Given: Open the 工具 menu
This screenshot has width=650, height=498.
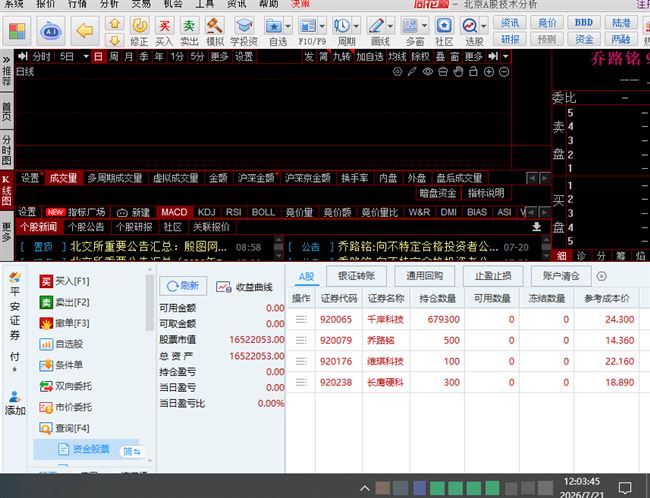Looking at the screenshot, I should (205, 4).
